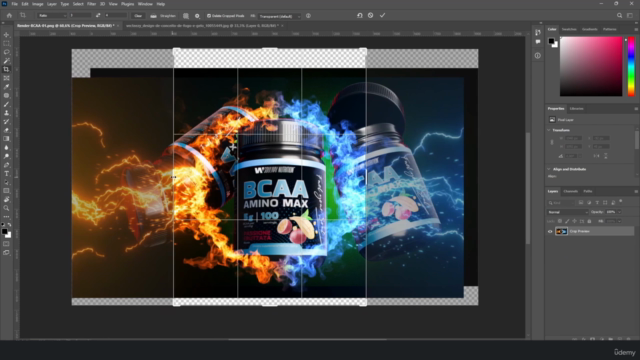Select the Clone Stamp tool
The height and width of the screenshot is (360, 640).
click(x=6, y=113)
